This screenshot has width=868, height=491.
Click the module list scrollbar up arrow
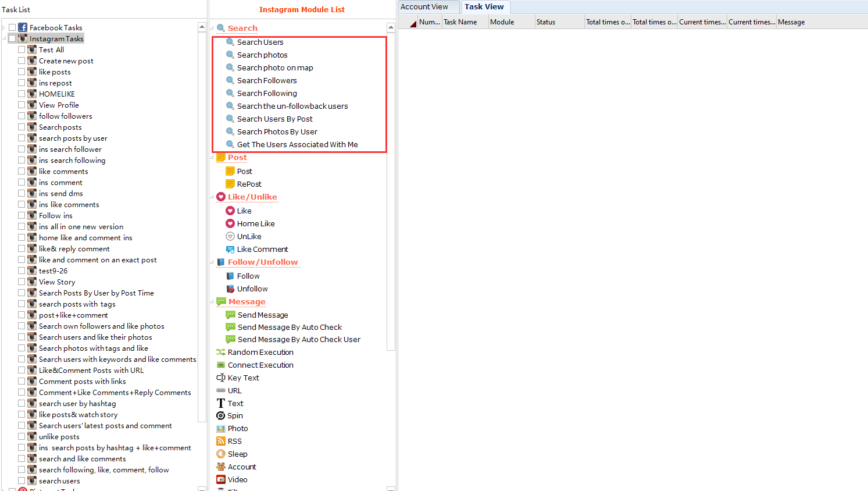[x=391, y=27]
